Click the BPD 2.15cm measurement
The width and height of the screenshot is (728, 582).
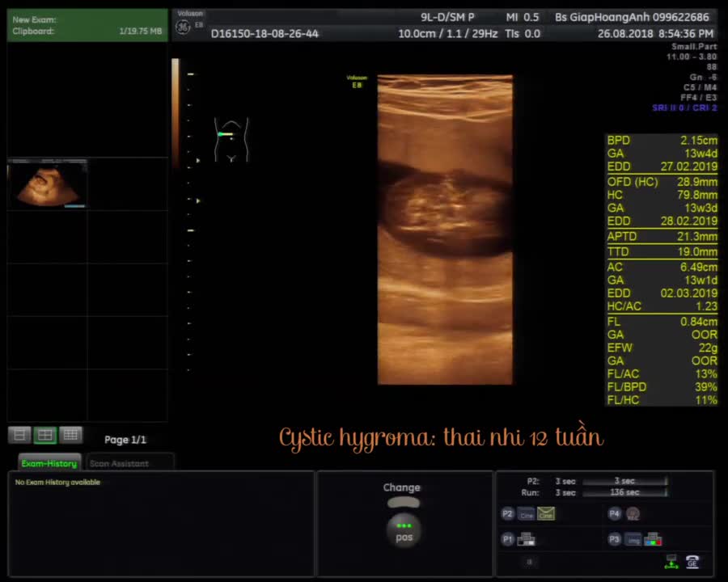(x=662, y=140)
